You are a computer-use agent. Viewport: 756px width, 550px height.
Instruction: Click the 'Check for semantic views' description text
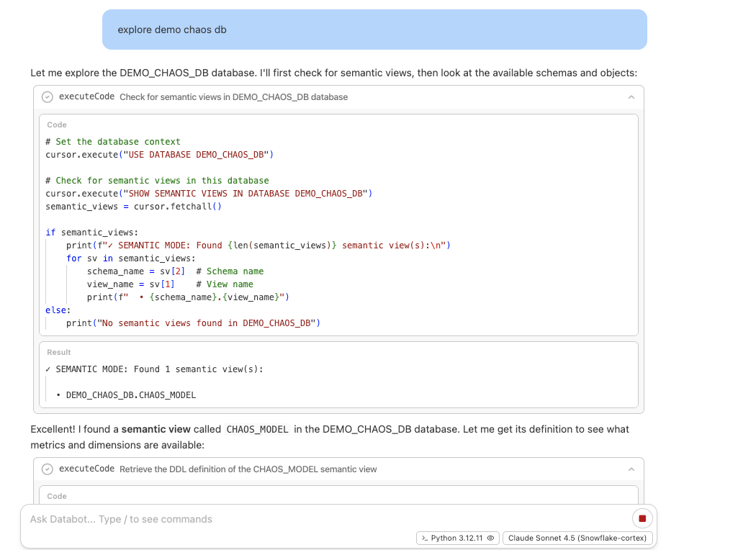233,96
